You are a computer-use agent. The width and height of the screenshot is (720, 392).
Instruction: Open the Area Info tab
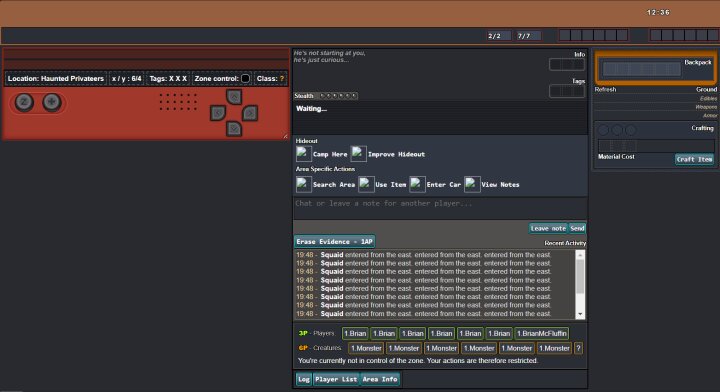tap(380, 379)
